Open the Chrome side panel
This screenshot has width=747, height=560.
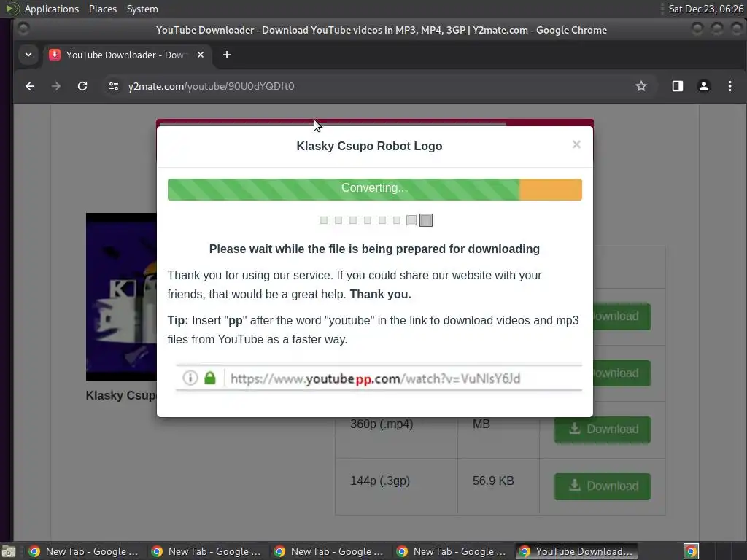[678, 86]
